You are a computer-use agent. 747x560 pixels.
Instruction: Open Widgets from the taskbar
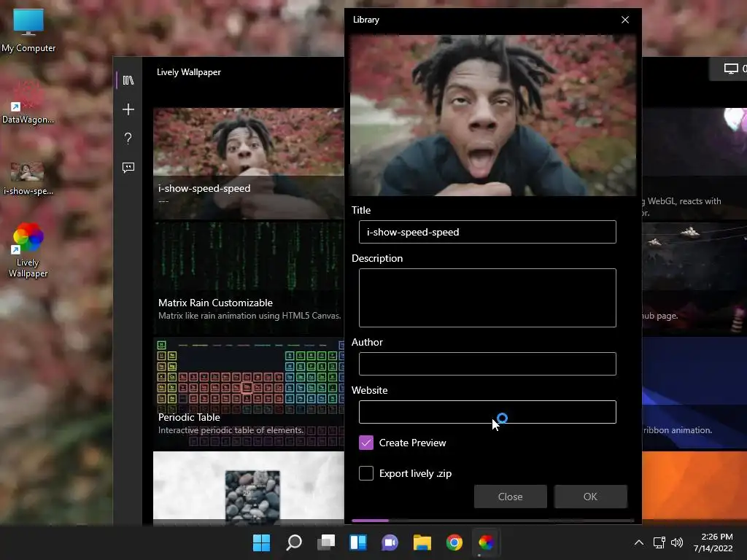point(357,542)
